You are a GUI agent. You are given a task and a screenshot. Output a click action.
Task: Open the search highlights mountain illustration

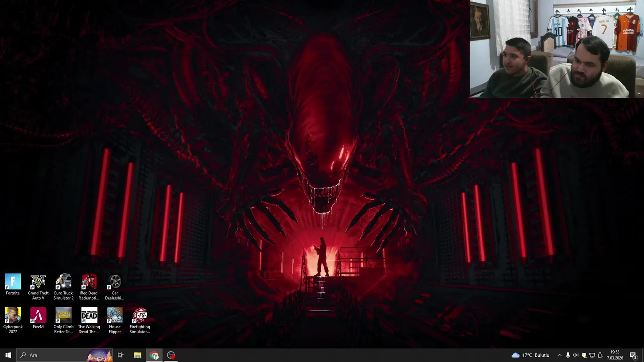click(99, 355)
